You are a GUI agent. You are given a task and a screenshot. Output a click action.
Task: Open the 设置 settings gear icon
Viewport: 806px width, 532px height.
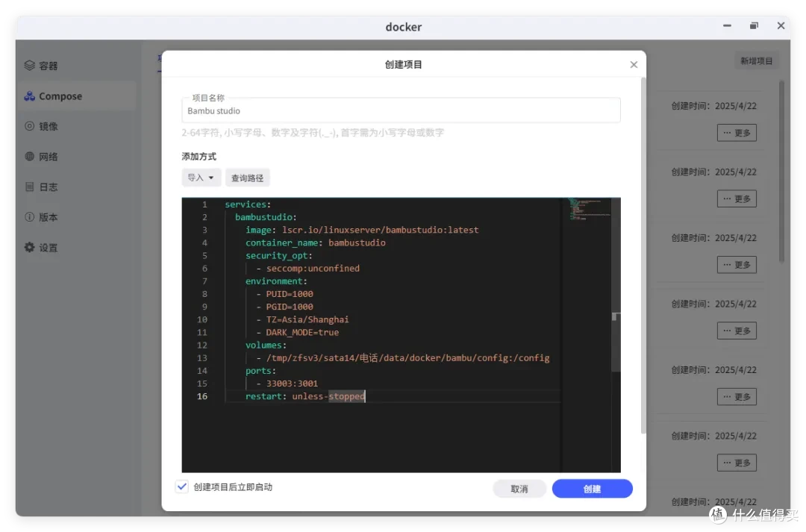pos(30,247)
